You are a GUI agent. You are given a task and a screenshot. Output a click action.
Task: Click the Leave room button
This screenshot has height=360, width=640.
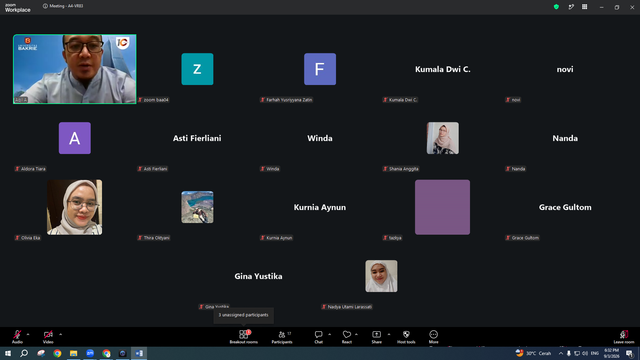pyautogui.click(x=624, y=337)
